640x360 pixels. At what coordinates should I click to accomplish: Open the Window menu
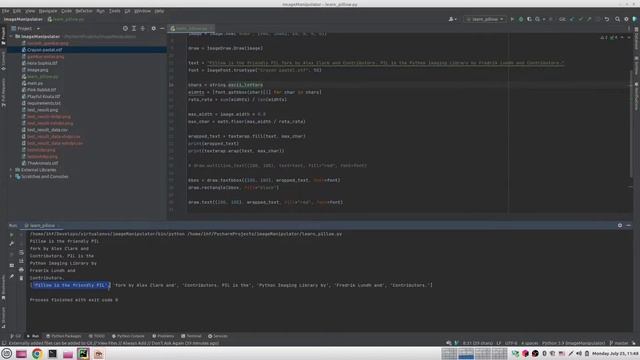tap(142, 11)
